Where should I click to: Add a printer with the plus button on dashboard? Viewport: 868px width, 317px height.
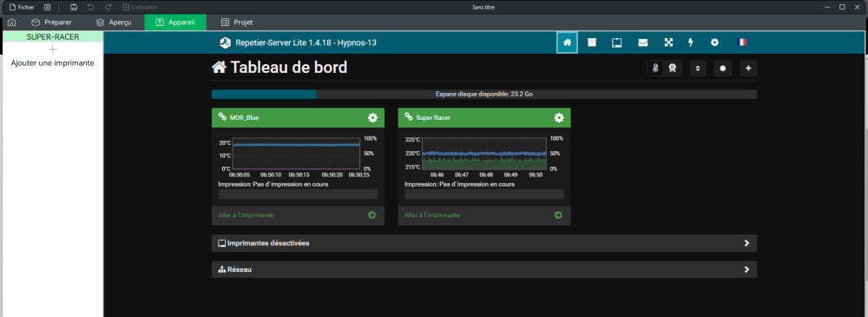click(x=748, y=68)
